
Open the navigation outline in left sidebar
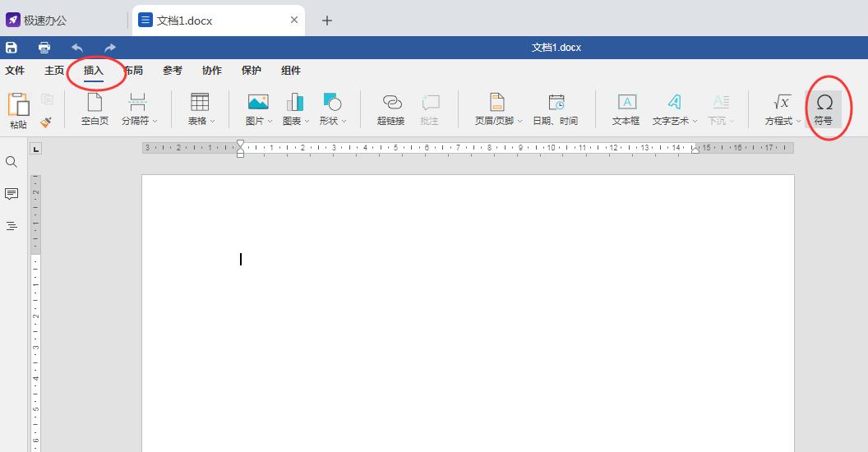12,226
